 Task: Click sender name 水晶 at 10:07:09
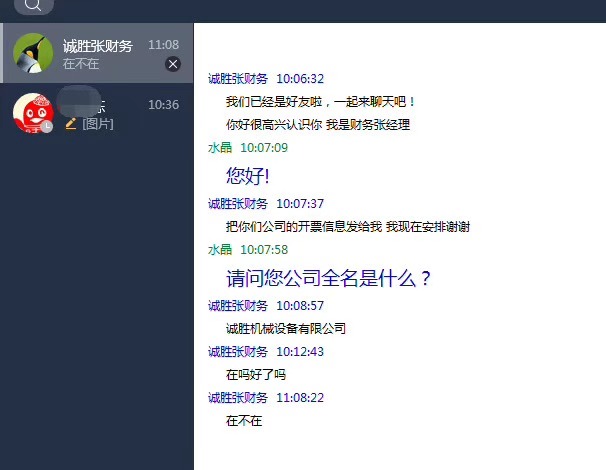[220, 148]
